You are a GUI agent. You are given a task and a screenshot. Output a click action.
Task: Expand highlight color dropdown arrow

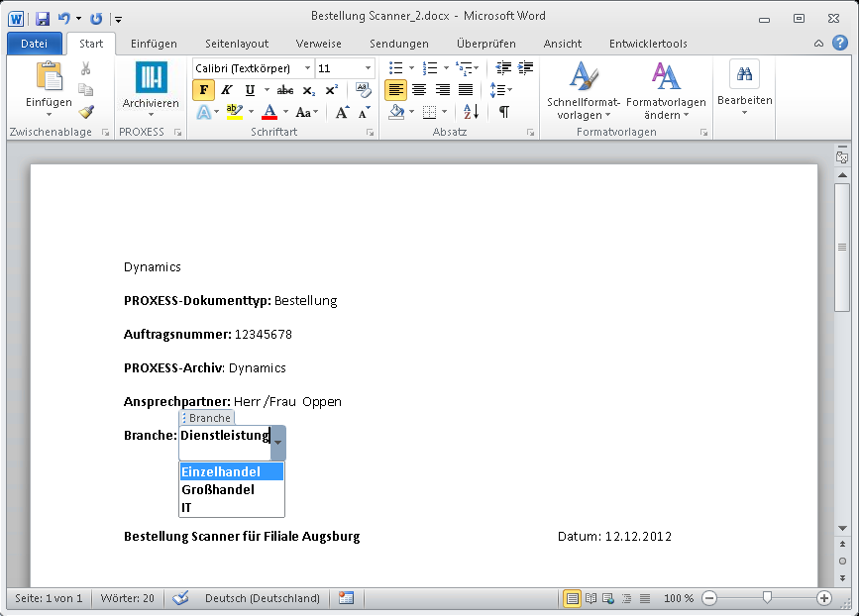pos(251,112)
